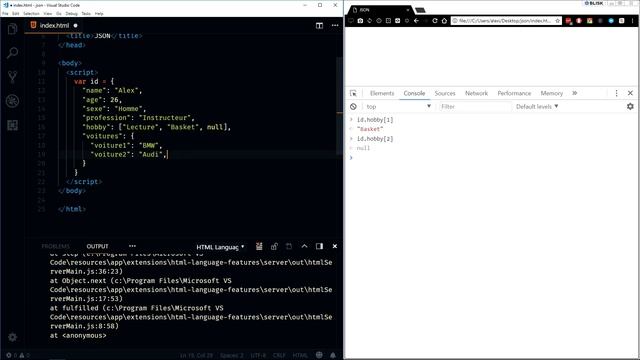
Task: Open the Extensions view in VS Code activity bar
Action: (12, 125)
